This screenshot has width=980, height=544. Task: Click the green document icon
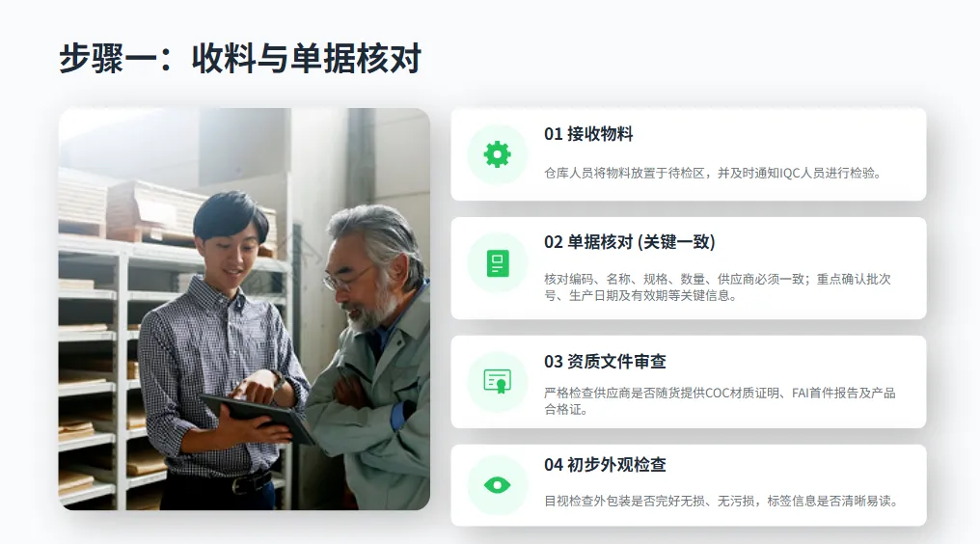click(x=498, y=263)
